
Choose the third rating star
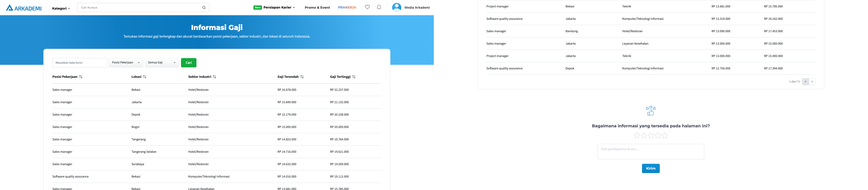tap(651, 135)
